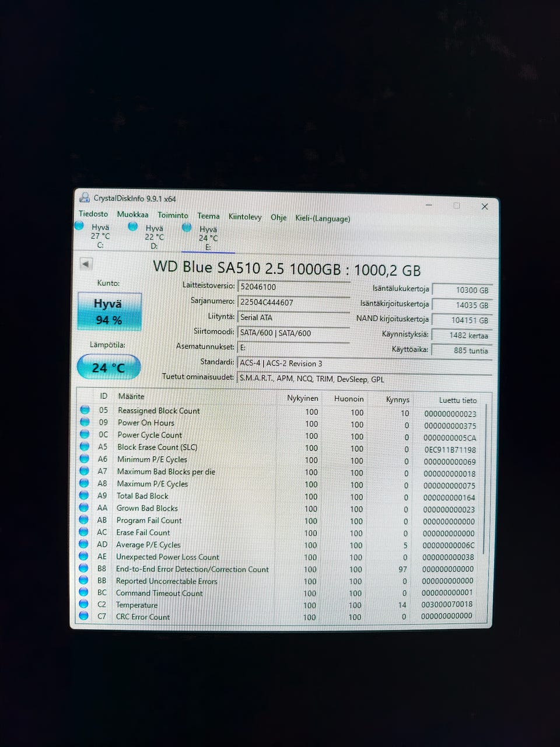Click status orb of Maximum Bad Blocks per die

point(85,471)
